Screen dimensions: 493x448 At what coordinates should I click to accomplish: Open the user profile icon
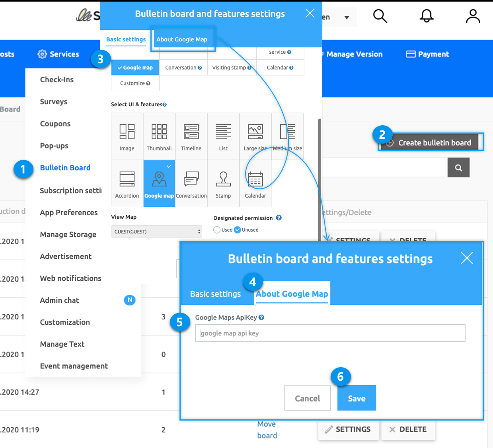[x=473, y=16]
